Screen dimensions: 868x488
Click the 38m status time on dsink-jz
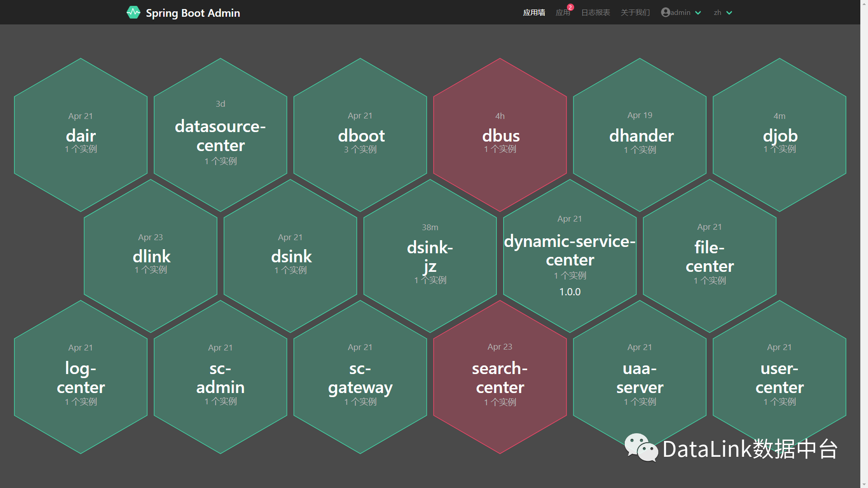coord(430,227)
